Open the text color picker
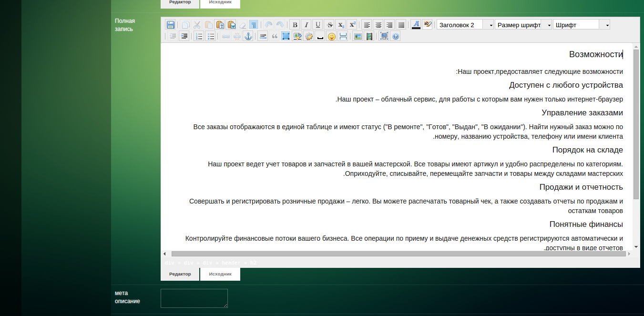 click(416, 25)
